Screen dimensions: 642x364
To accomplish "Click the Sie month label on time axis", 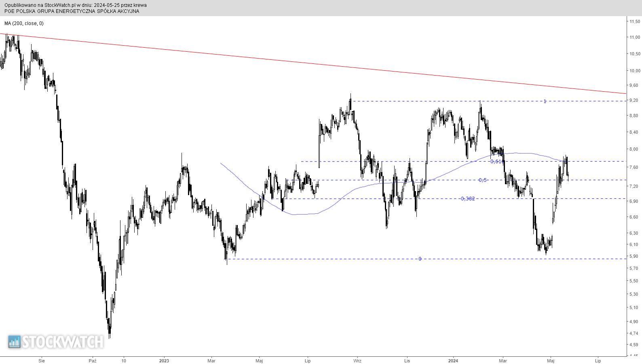I will 41,361.
